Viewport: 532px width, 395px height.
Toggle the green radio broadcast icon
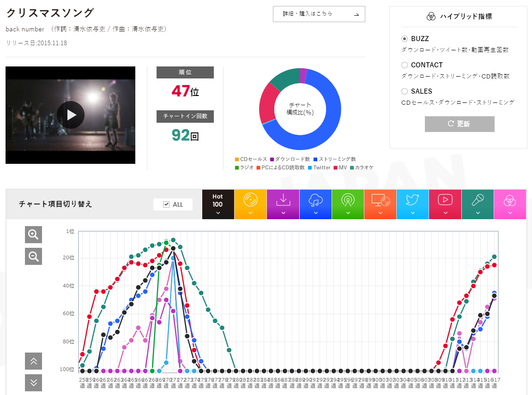[348, 200]
